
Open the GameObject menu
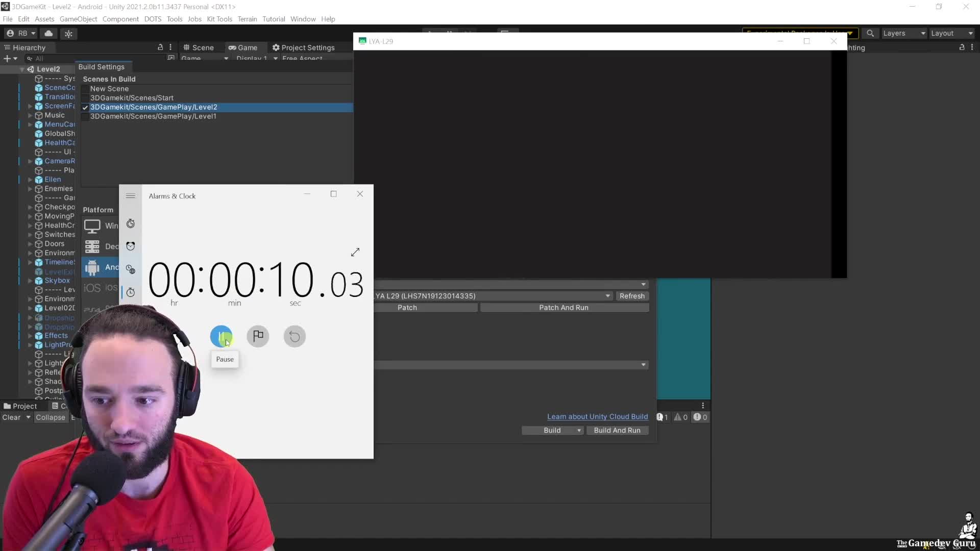coord(78,19)
